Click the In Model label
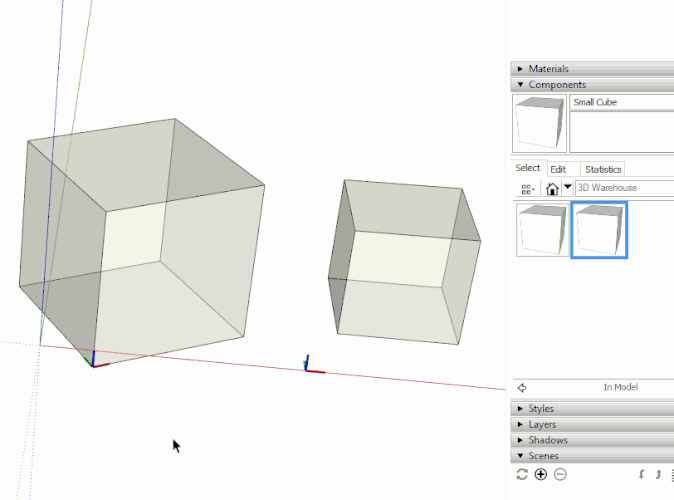The image size is (674, 500). click(621, 387)
